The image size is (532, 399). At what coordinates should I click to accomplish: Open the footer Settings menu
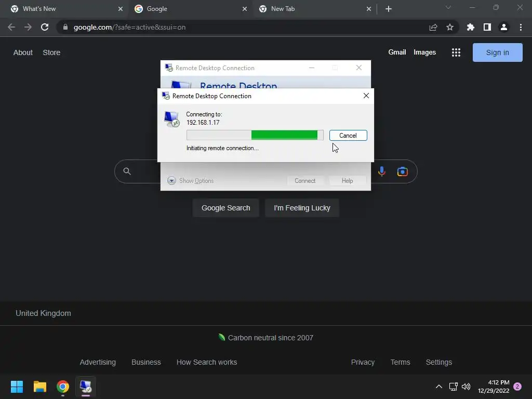pyautogui.click(x=438, y=362)
